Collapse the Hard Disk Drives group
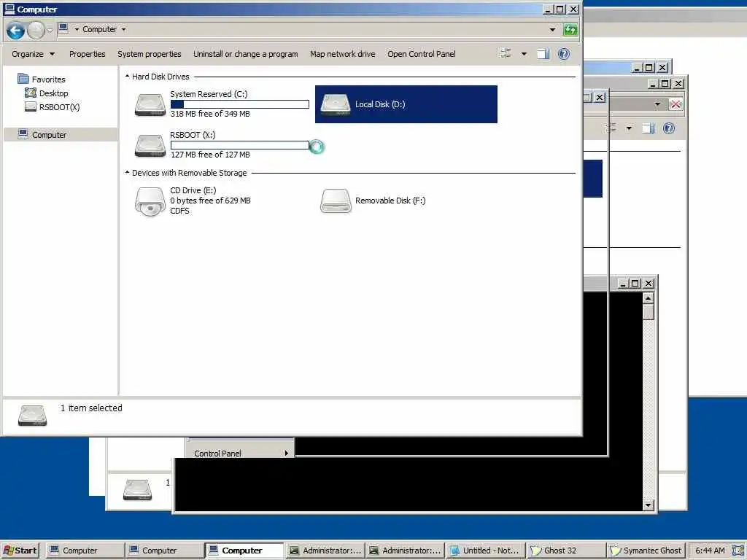Viewport: 747px width, 560px height. click(127, 76)
